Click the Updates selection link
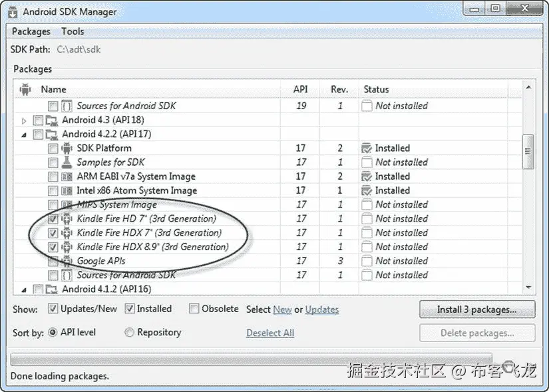The image size is (549, 392). [x=322, y=309]
